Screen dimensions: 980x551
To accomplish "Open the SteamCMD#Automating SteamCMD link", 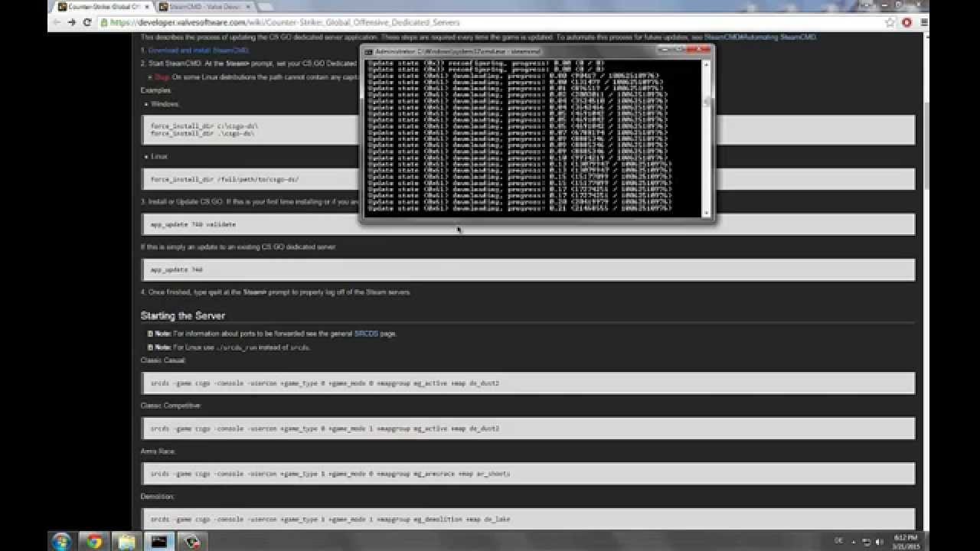I will click(760, 37).
